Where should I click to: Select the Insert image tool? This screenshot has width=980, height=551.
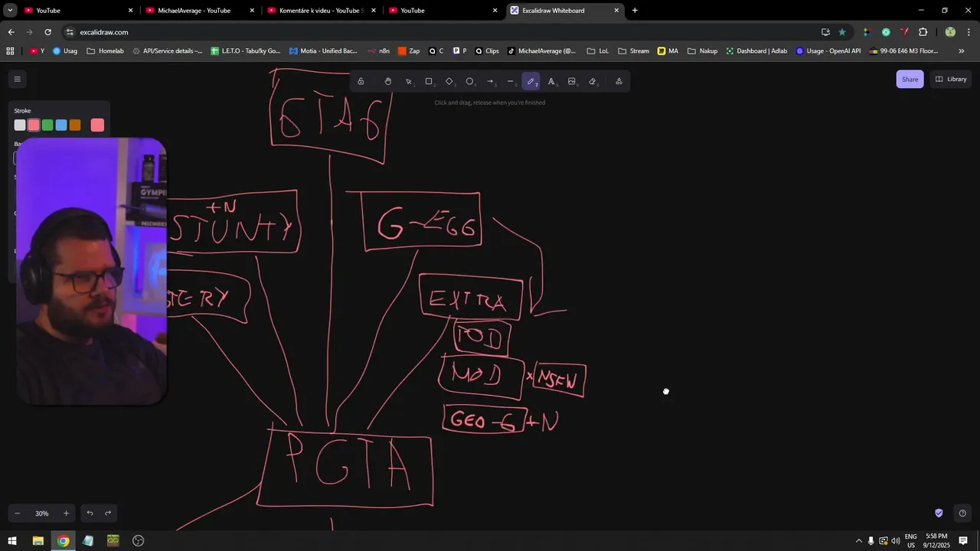(572, 81)
